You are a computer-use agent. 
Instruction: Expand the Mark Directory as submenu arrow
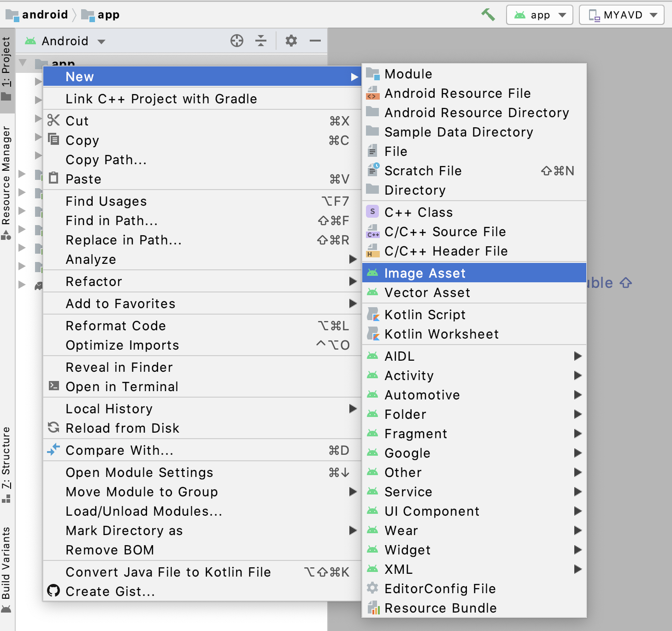353,530
